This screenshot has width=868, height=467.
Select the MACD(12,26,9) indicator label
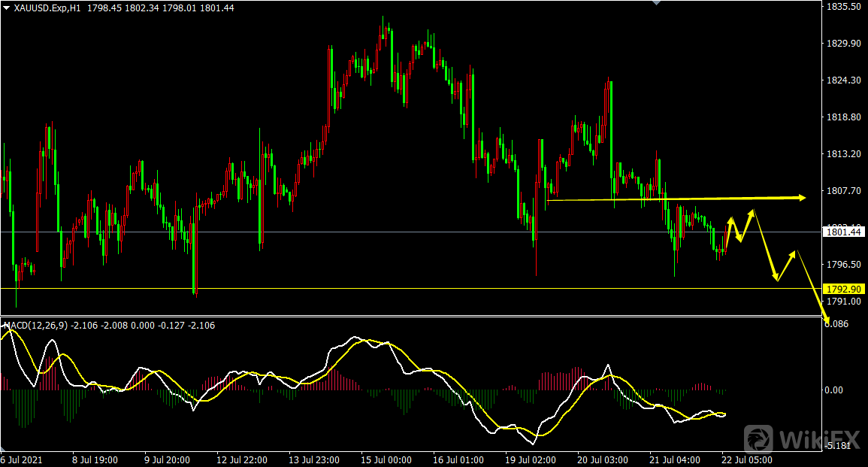click(x=36, y=326)
